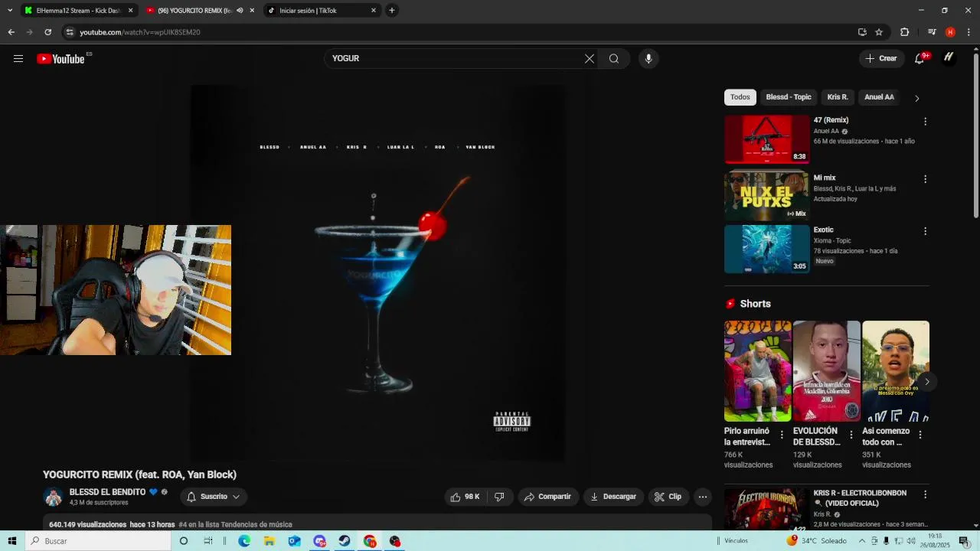Click the browser address bar URL
This screenshot has width=980, height=551.
tap(140, 32)
